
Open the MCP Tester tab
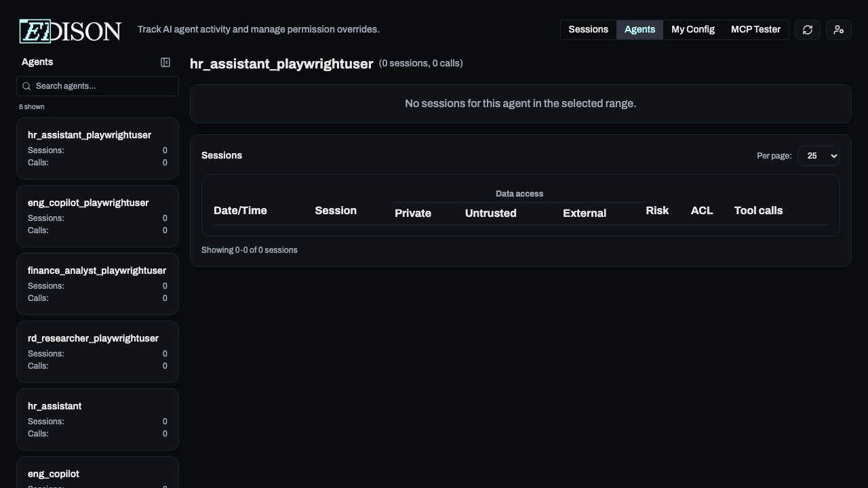coord(755,29)
